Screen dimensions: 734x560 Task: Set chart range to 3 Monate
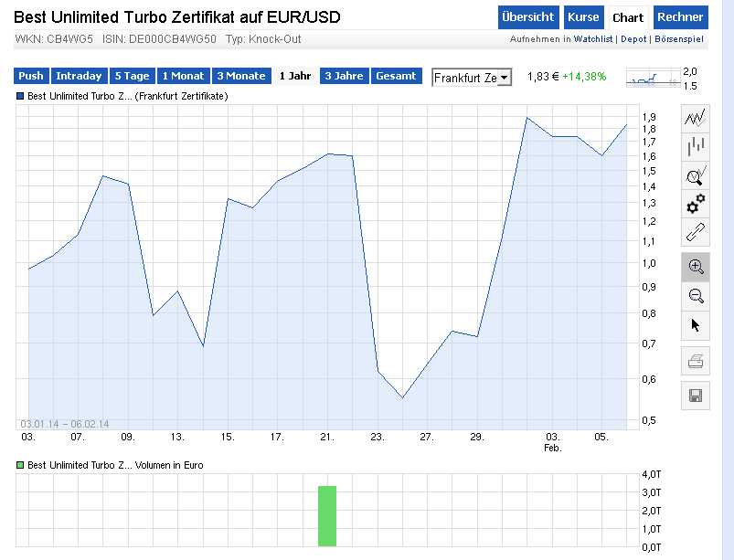click(241, 76)
